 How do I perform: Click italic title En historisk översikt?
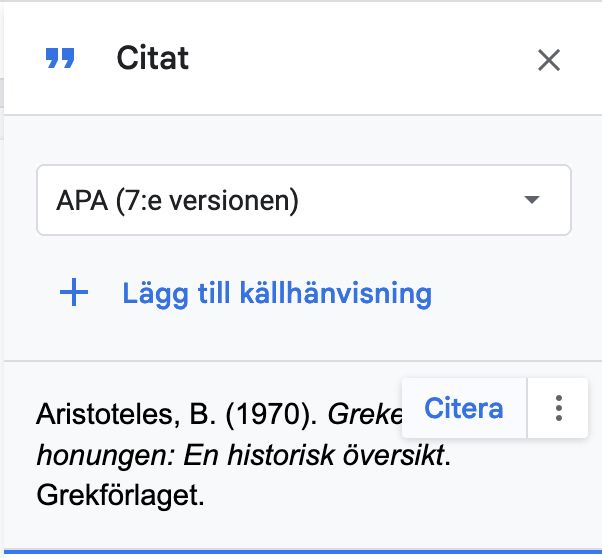314,455
